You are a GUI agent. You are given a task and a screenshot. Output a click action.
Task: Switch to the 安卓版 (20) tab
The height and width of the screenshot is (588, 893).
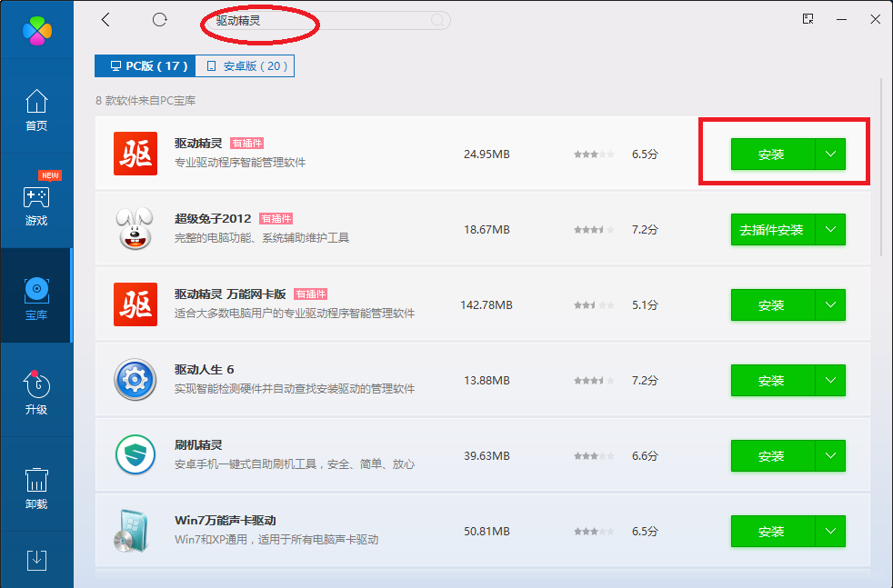pos(245,66)
